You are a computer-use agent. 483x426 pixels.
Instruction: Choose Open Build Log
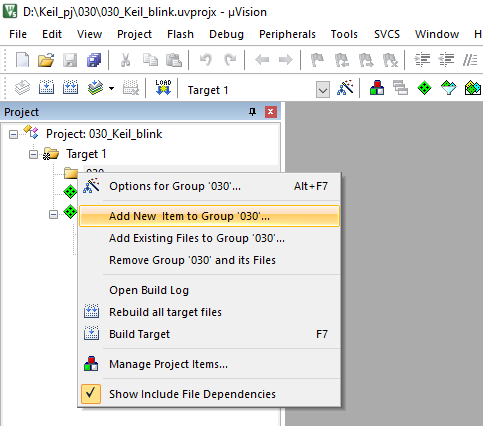point(209,290)
